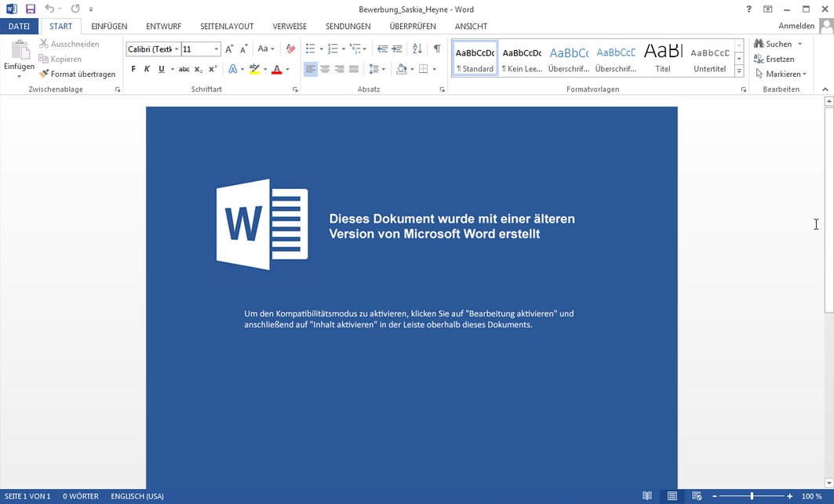Click the Kopieren copy command
The width and height of the screenshot is (834, 504).
point(60,59)
